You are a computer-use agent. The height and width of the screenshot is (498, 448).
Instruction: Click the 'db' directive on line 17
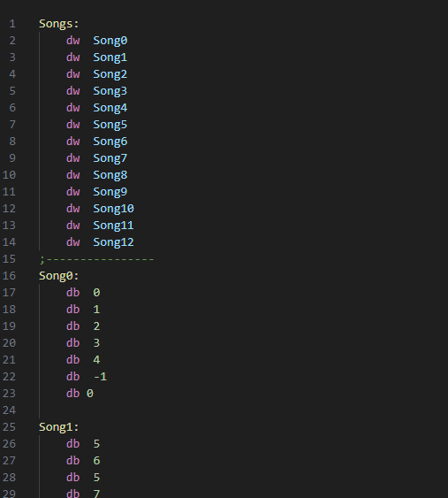pyautogui.click(x=73, y=293)
